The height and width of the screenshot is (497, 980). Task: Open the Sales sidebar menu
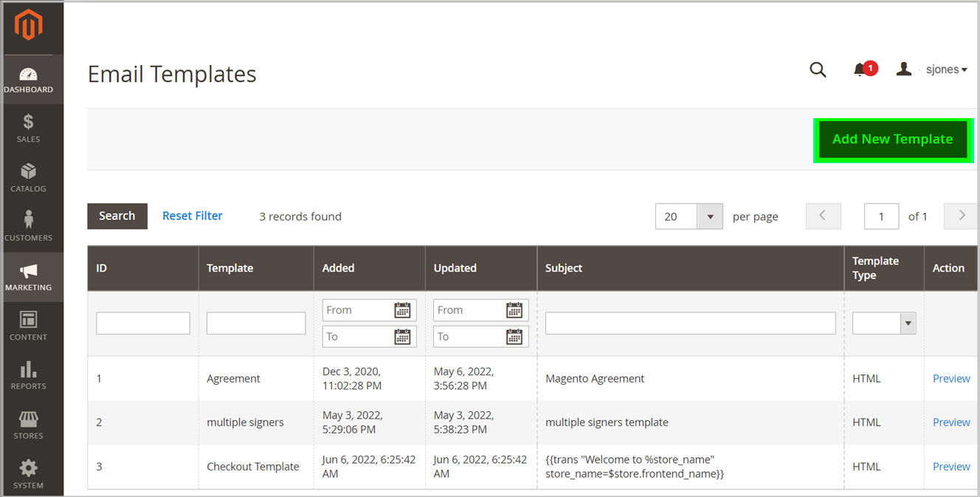[x=28, y=128]
